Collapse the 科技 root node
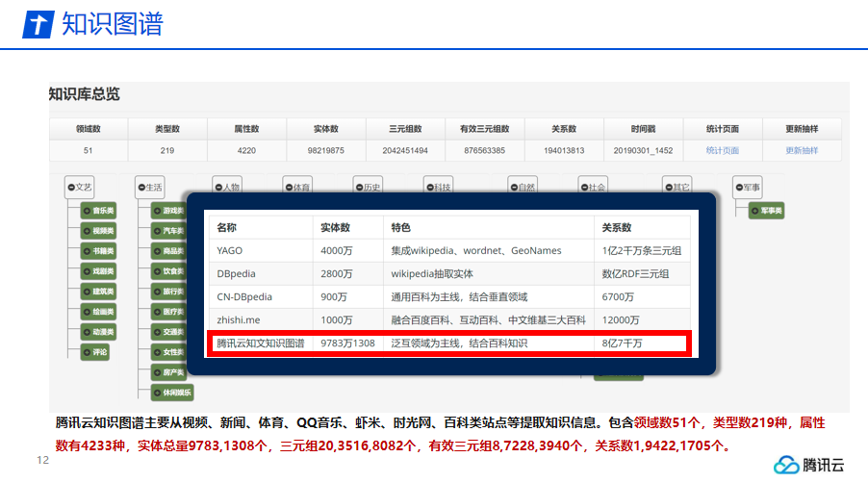Screen dimensions: 868x483 (x=430, y=188)
